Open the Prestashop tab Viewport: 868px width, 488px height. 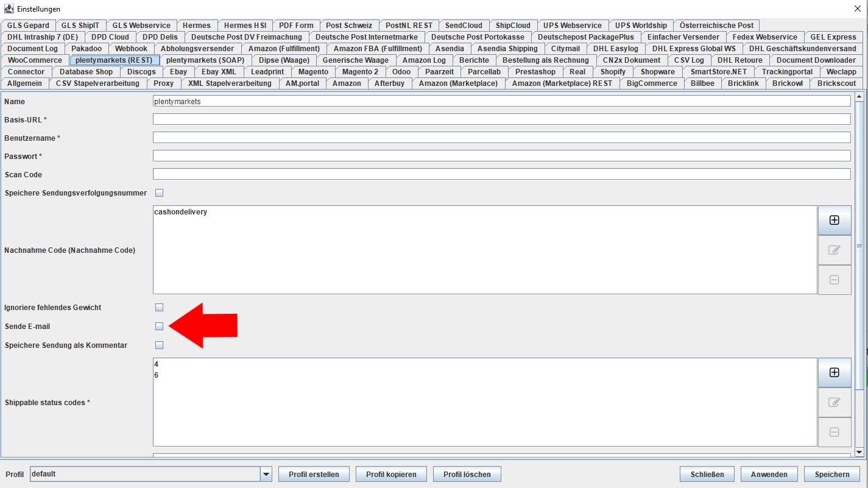pyautogui.click(x=535, y=72)
